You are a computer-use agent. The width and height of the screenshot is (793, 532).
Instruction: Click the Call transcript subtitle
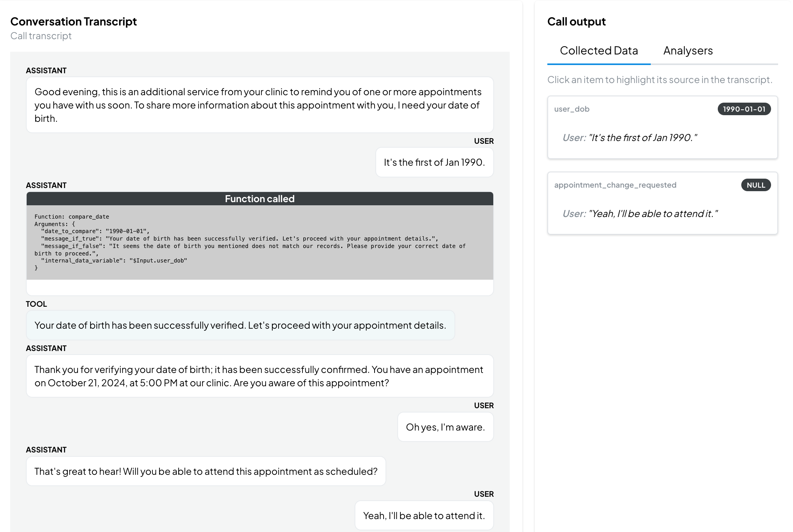click(x=41, y=36)
